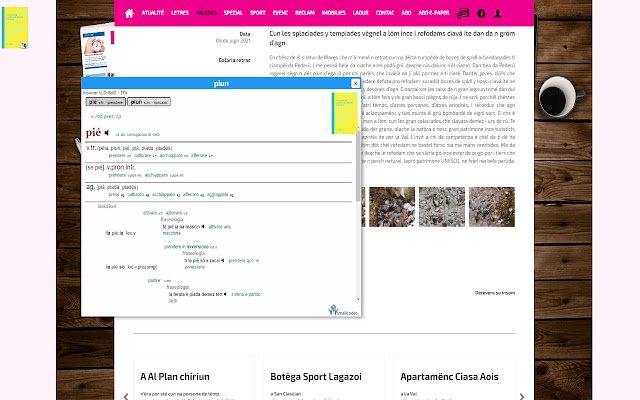Viewport: 640px width, 400px height.
Task: Open ABO menu item
Action: tap(406, 13)
